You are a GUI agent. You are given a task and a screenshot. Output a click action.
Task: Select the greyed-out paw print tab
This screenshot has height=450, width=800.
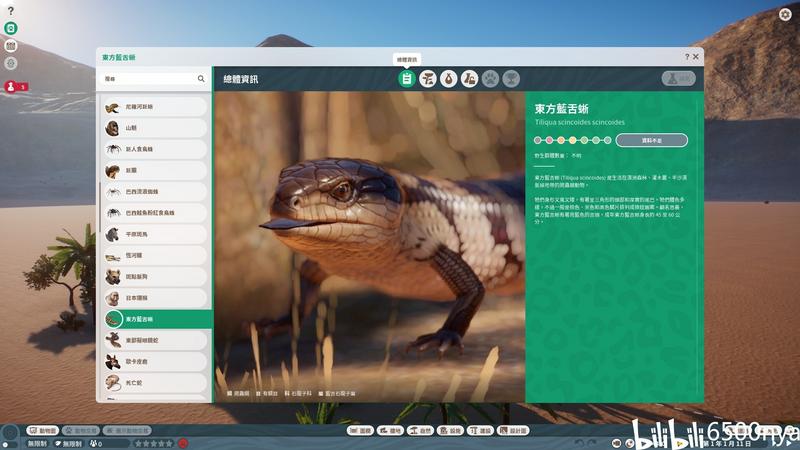[x=490, y=79]
